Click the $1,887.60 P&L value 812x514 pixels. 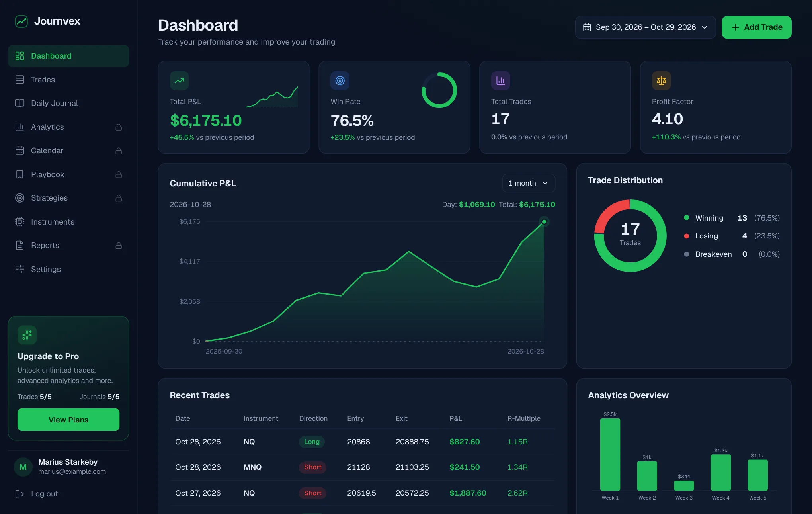[468, 493]
